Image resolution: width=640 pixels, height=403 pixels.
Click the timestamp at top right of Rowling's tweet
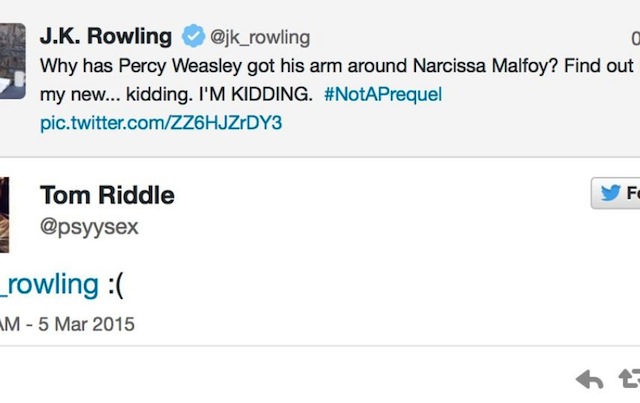point(635,38)
